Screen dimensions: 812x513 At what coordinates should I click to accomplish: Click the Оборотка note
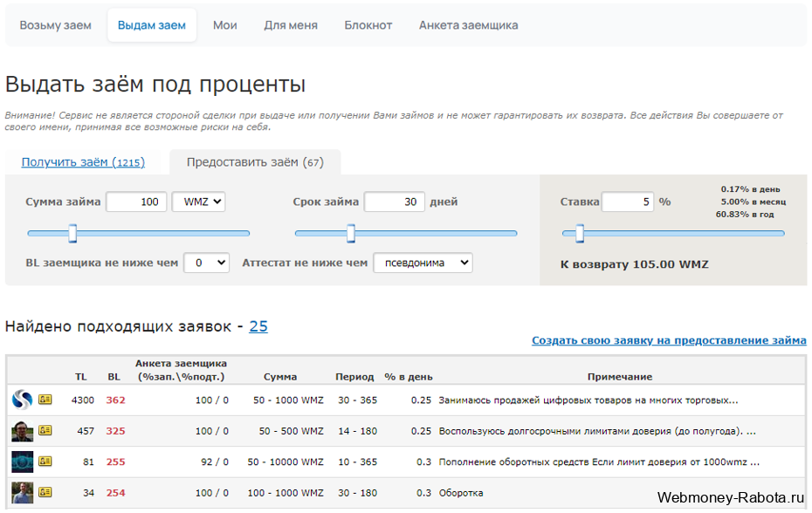pos(461,493)
